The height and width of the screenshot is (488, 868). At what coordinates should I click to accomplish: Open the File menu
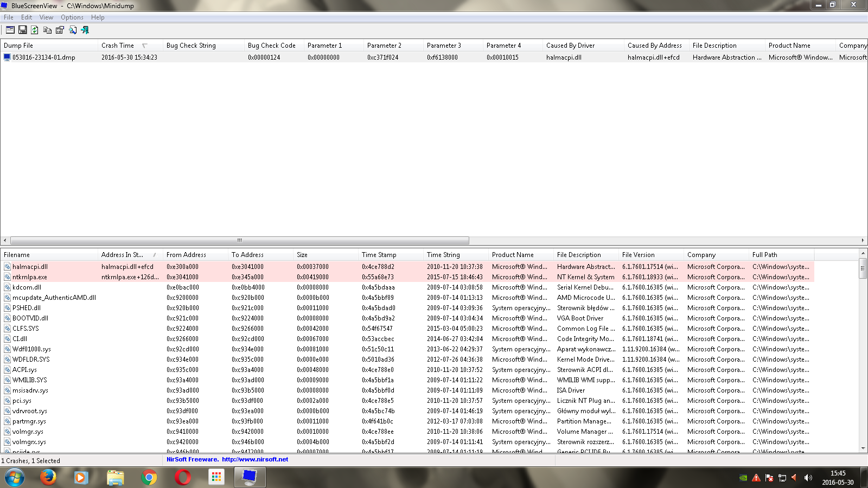(9, 17)
